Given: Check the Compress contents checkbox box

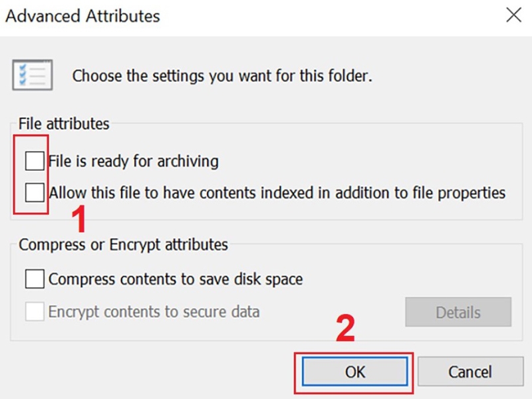Looking at the screenshot, I should tap(35, 279).
